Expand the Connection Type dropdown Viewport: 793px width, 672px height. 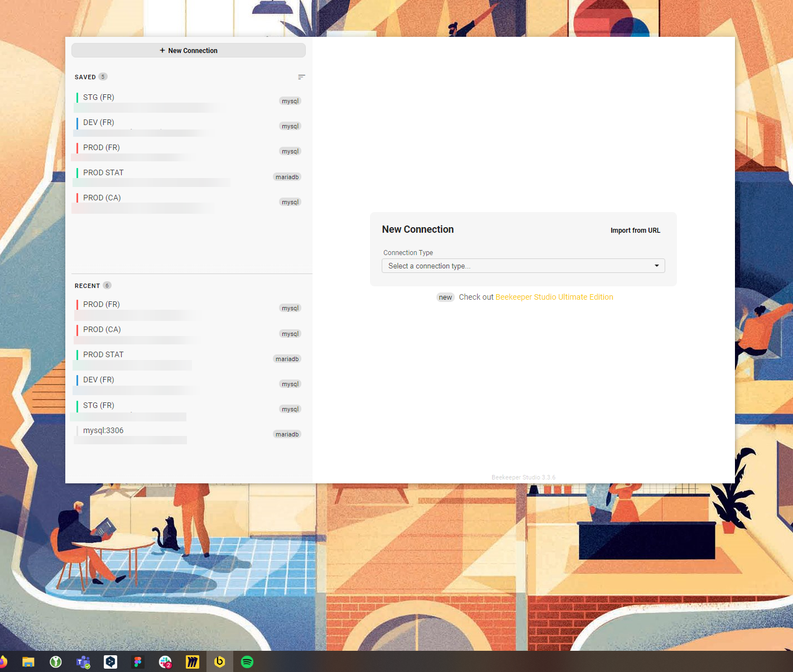coord(523,266)
